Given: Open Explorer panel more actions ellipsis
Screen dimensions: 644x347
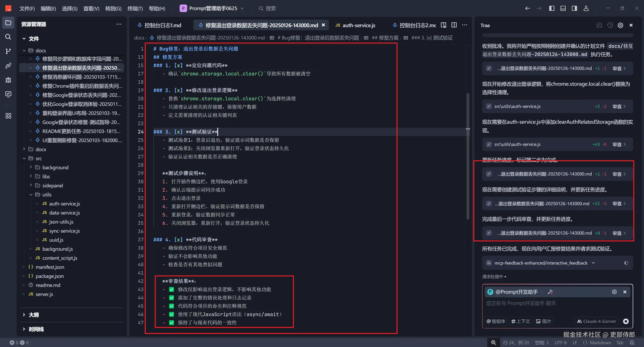Looking at the screenshot, I should (x=119, y=24).
